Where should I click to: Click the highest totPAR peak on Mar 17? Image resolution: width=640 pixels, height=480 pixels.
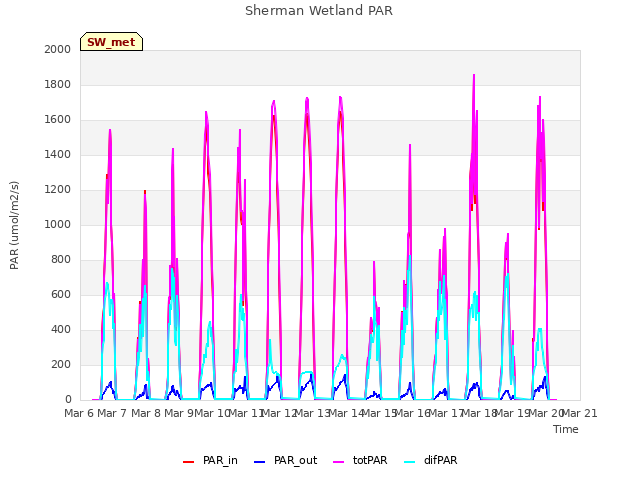point(474,75)
